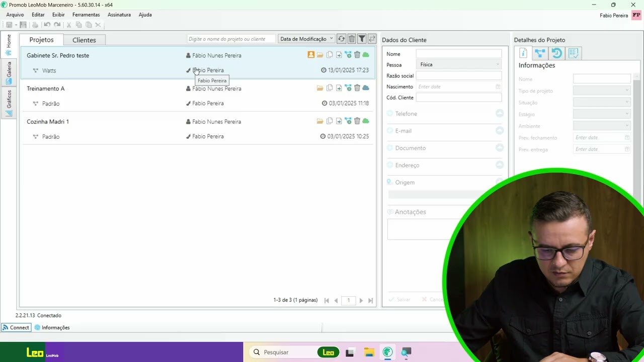This screenshot has width=644, height=362.
Task: Select the Cozinha Madri 1 project
Action: [48, 122]
